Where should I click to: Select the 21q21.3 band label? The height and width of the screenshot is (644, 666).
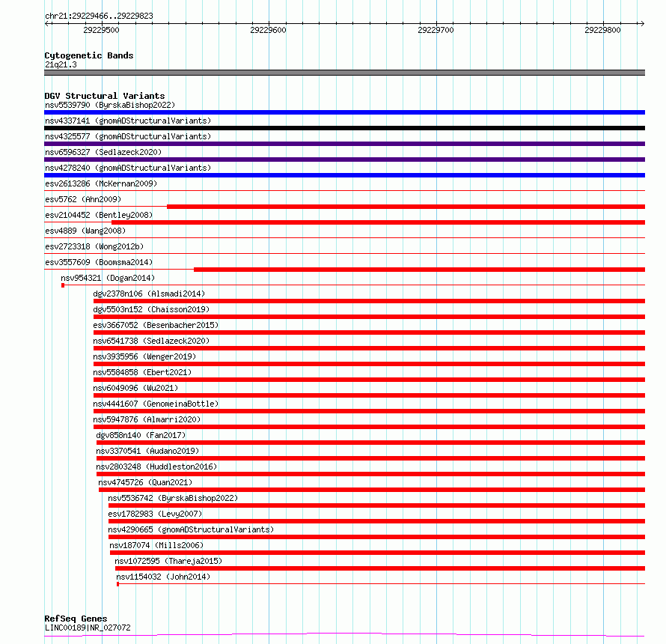click(61, 64)
